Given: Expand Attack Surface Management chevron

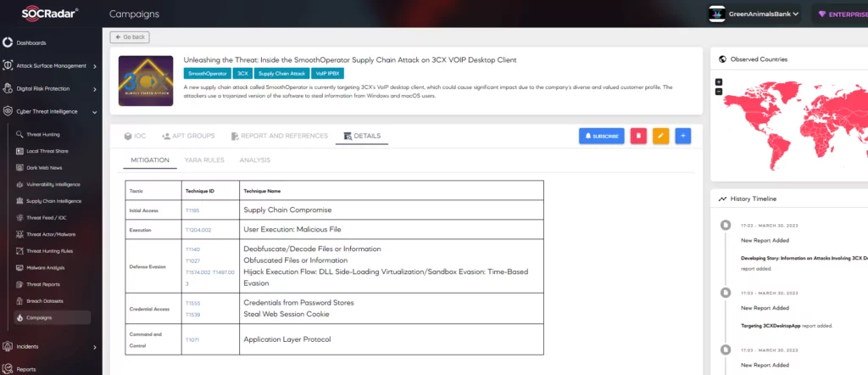Looking at the screenshot, I should click(x=95, y=66).
